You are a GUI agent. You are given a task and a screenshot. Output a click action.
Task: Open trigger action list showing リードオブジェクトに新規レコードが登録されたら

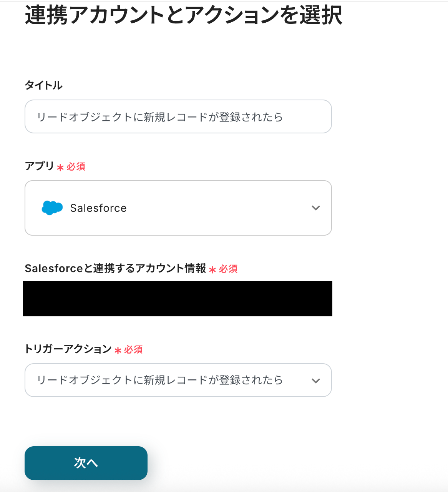click(159, 380)
